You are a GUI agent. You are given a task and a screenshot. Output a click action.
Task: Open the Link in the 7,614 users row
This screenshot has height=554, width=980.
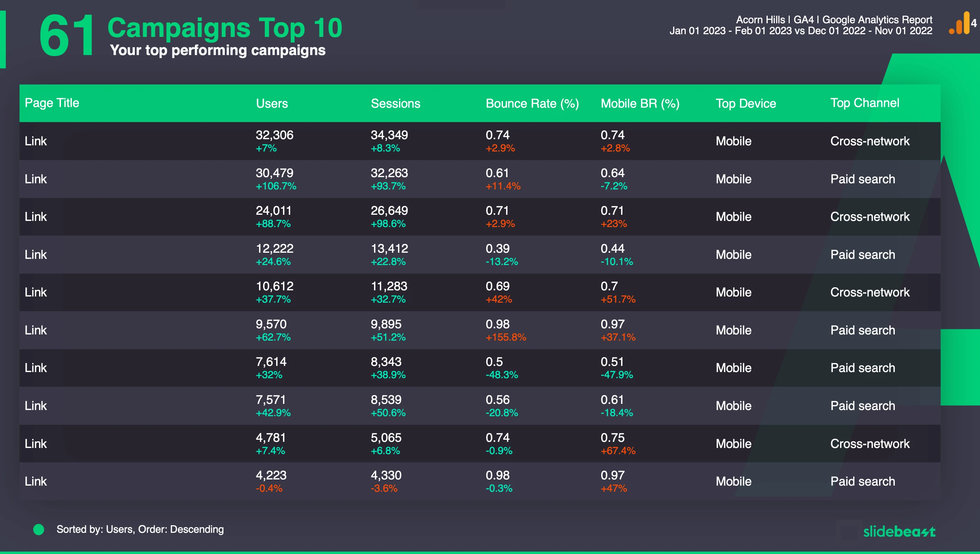tap(36, 368)
